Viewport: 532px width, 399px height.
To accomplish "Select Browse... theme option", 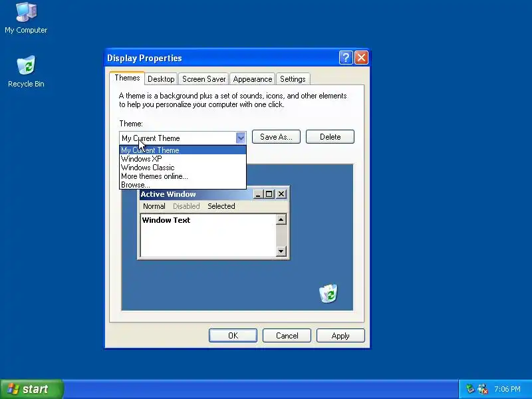I will tap(183, 185).
